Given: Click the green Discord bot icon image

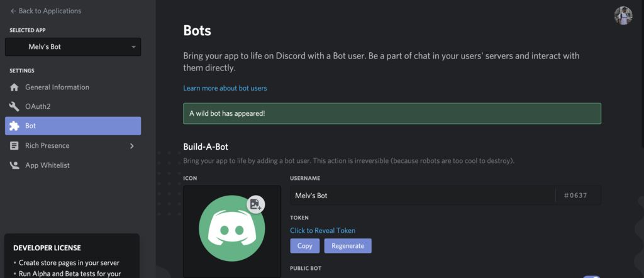Looking at the screenshot, I should 230,231.
